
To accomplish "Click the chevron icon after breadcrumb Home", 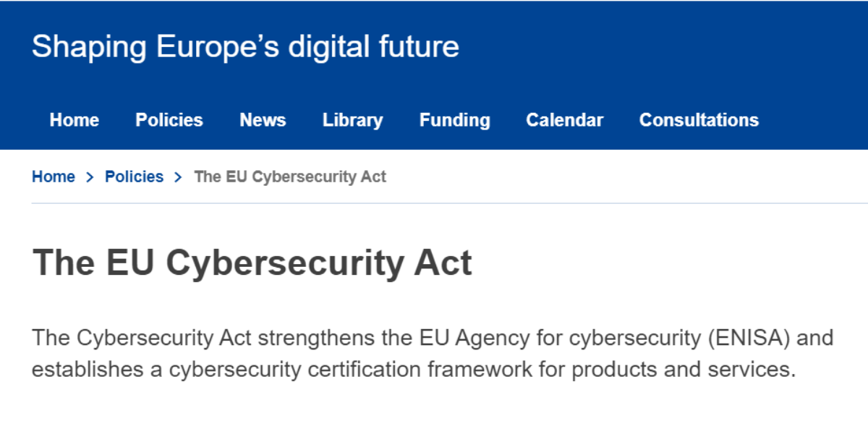I will (x=90, y=177).
